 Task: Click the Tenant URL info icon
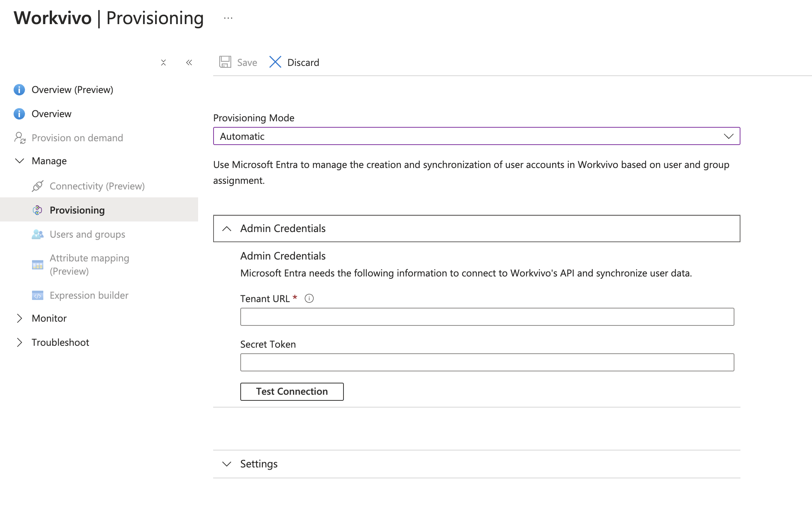309,299
